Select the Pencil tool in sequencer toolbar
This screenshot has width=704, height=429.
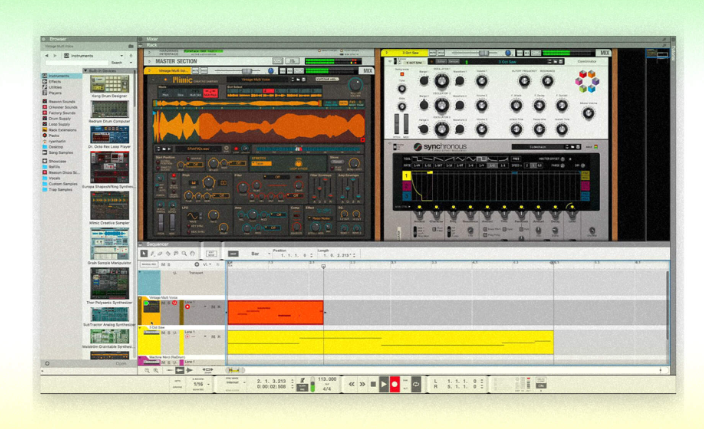[x=152, y=254]
